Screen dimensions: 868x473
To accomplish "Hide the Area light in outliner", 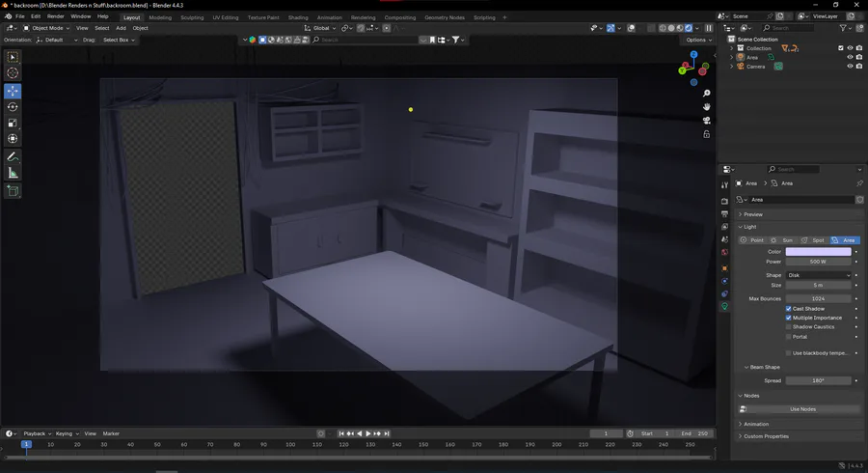I will pos(850,58).
